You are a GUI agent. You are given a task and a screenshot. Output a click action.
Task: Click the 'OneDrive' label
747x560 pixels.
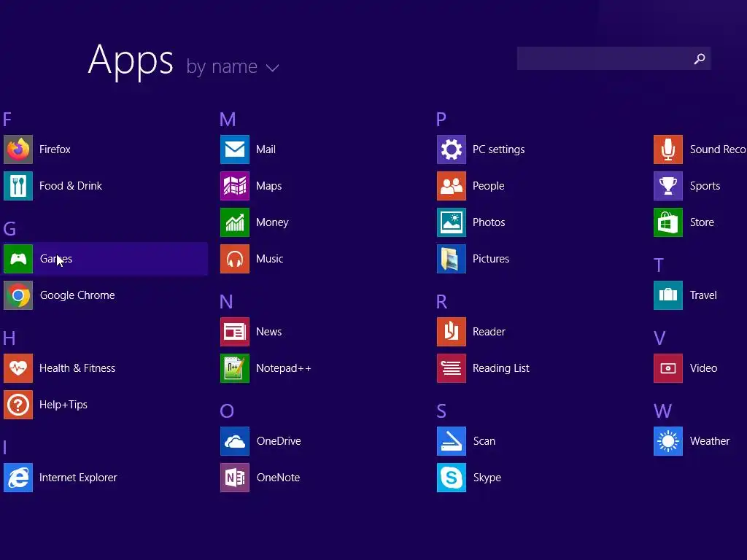(x=279, y=441)
